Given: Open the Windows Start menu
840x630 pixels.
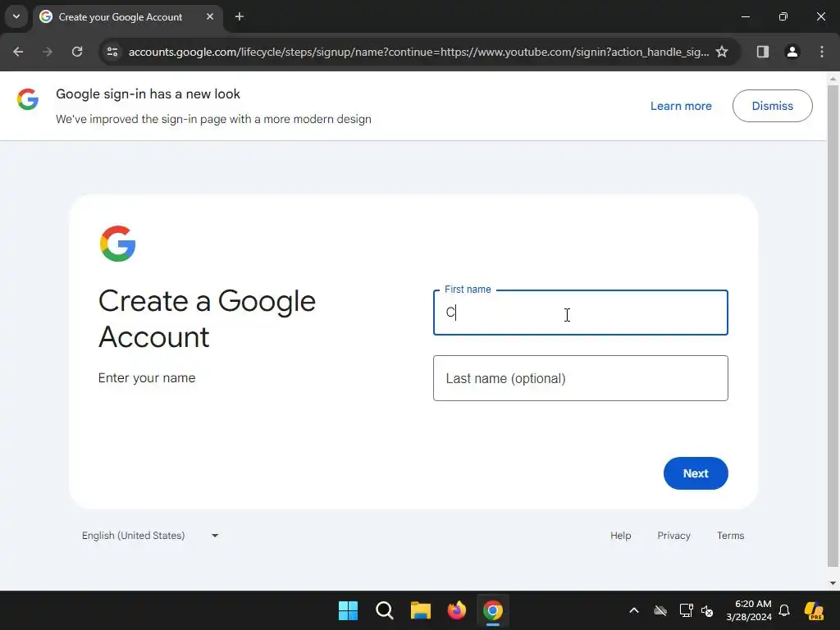Looking at the screenshot, I should (348, 610).
